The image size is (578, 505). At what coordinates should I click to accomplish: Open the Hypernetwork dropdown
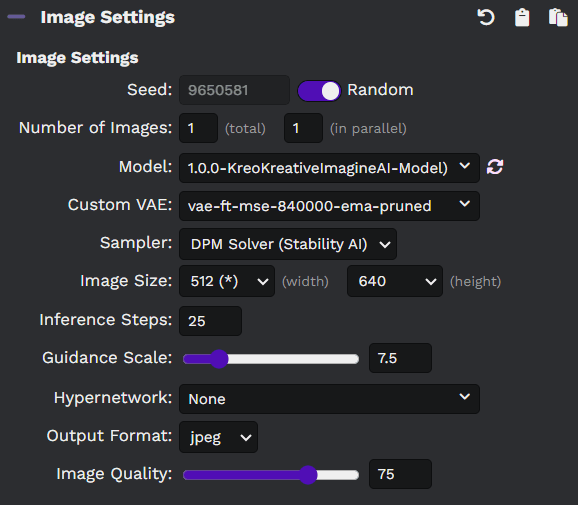click(x=329, y=399)
